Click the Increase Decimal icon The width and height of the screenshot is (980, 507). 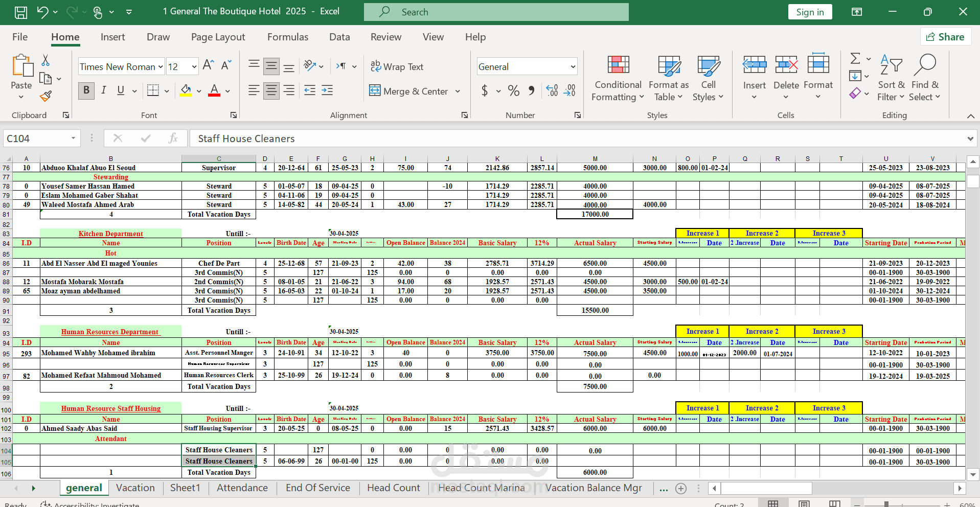[552, 91]
